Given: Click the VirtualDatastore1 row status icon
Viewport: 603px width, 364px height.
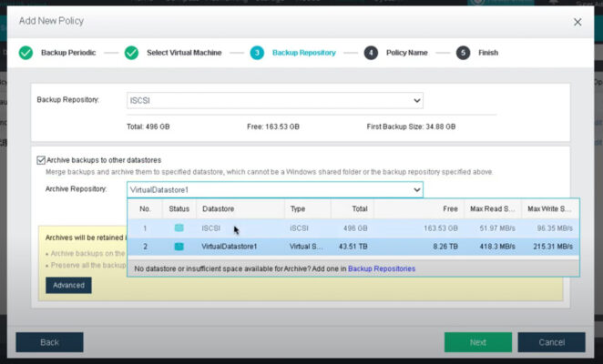Looking at the screenshot, I should [179, 247].
